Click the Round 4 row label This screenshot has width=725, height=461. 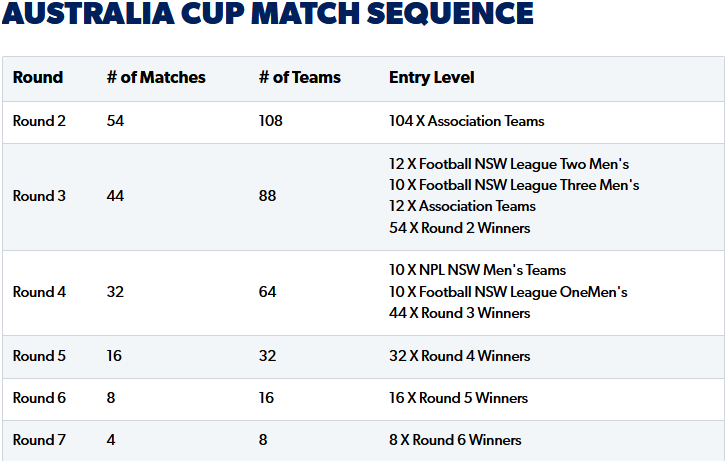[39, 292]
